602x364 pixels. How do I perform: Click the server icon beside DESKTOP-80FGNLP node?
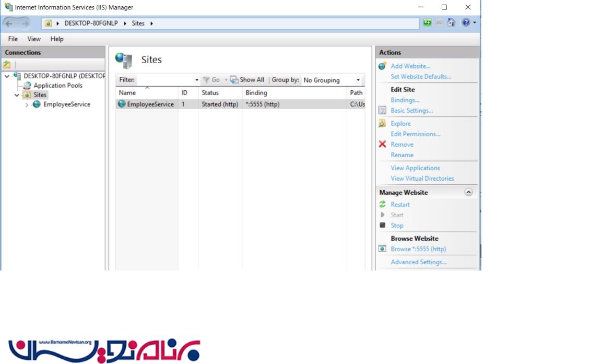click(17, 76)
